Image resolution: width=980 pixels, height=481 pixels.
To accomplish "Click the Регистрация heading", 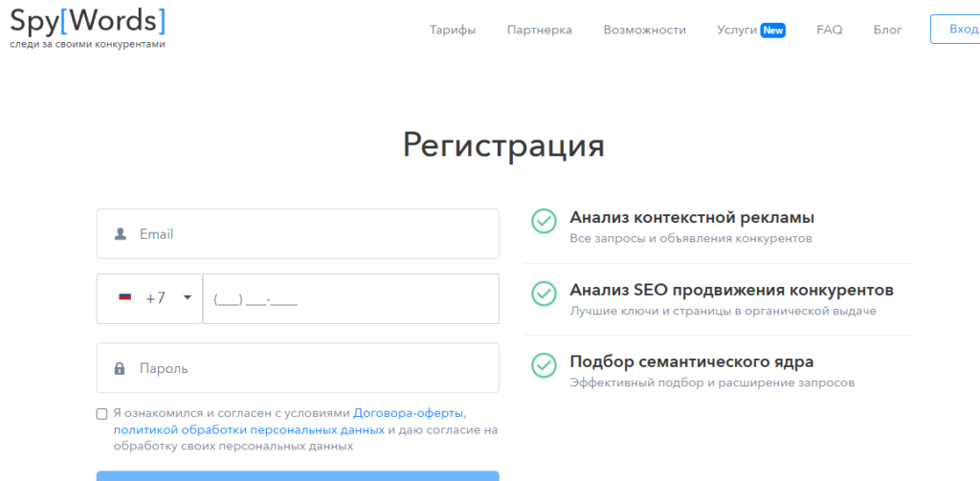I will pos(503,145).
